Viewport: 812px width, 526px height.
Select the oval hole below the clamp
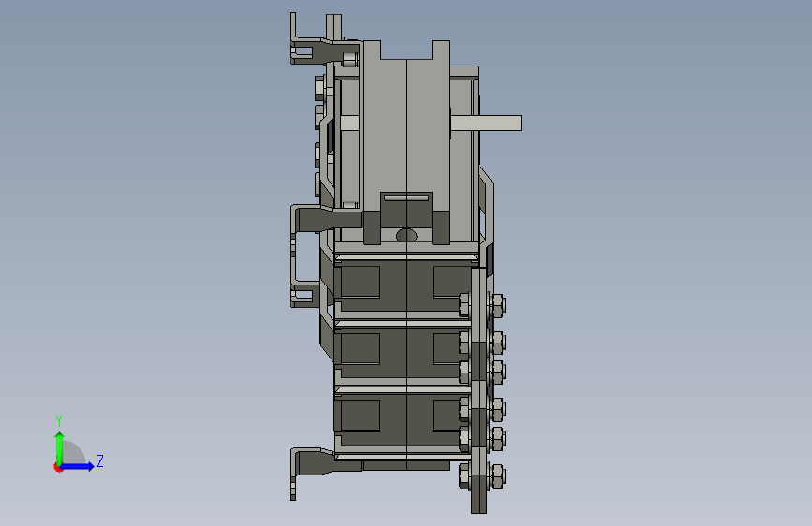pyautogui.click(x=406, y=236)
